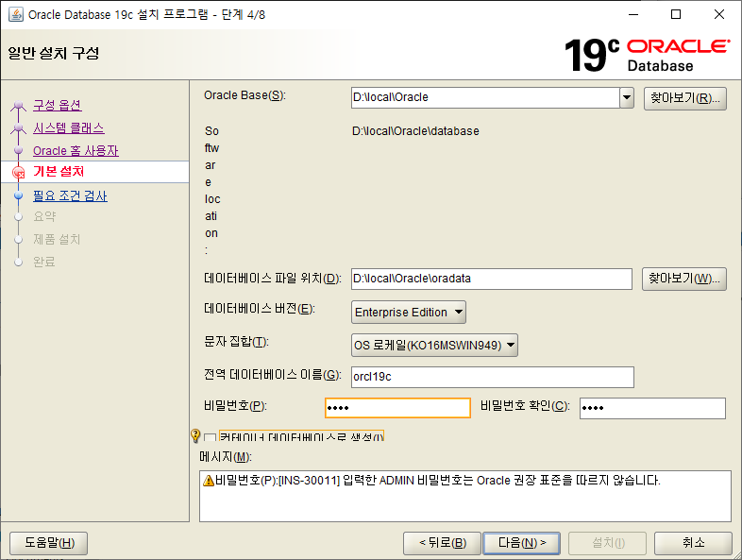The width and height of the screenshot is (742, 560).
Task: Click the INS-30011 warning message text
Action: [x=437, y=481]
